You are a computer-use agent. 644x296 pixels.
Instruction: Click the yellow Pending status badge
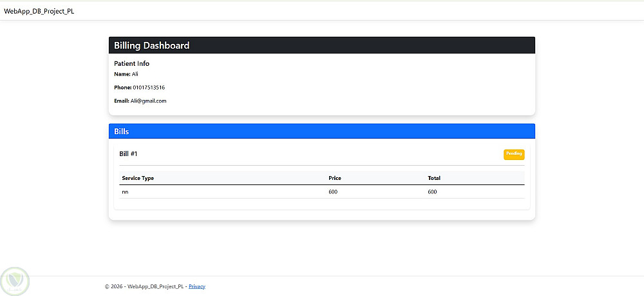tap(514, 154)
